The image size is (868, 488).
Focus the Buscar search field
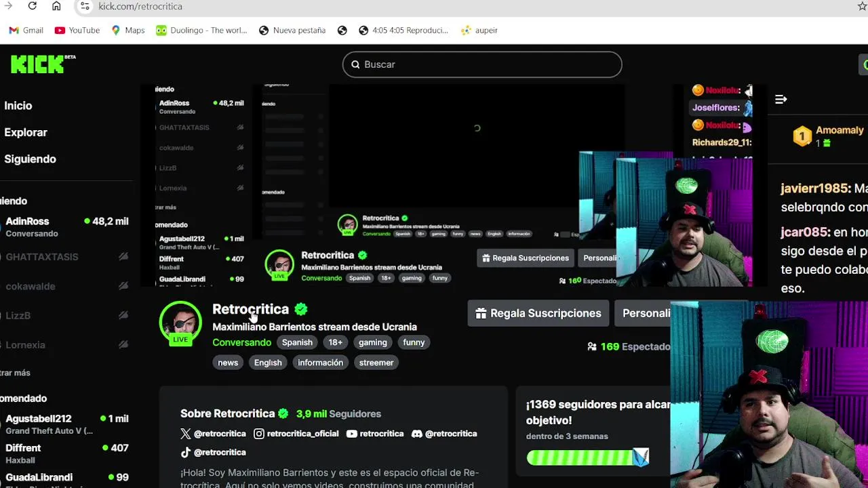482,64
